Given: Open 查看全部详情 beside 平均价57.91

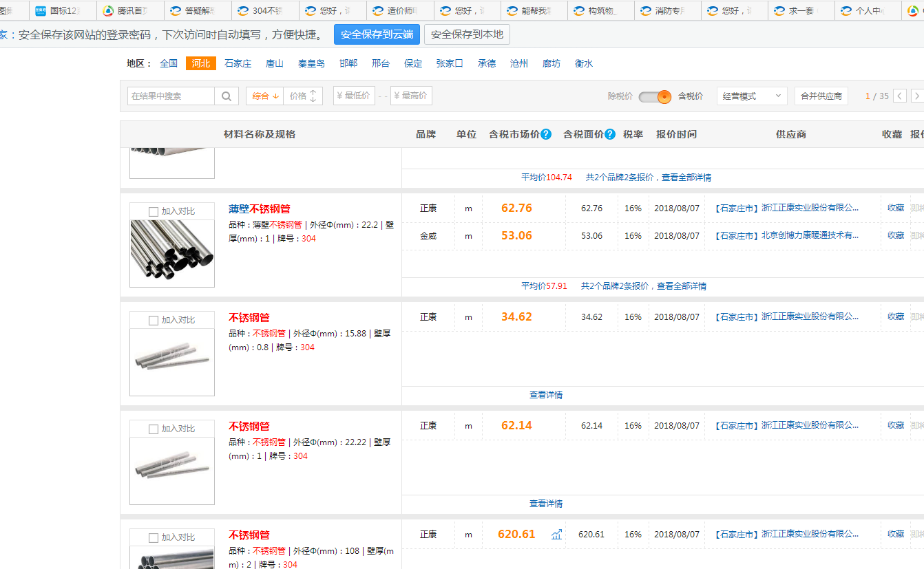Looking at the screenshot, I should pos(682,286).
